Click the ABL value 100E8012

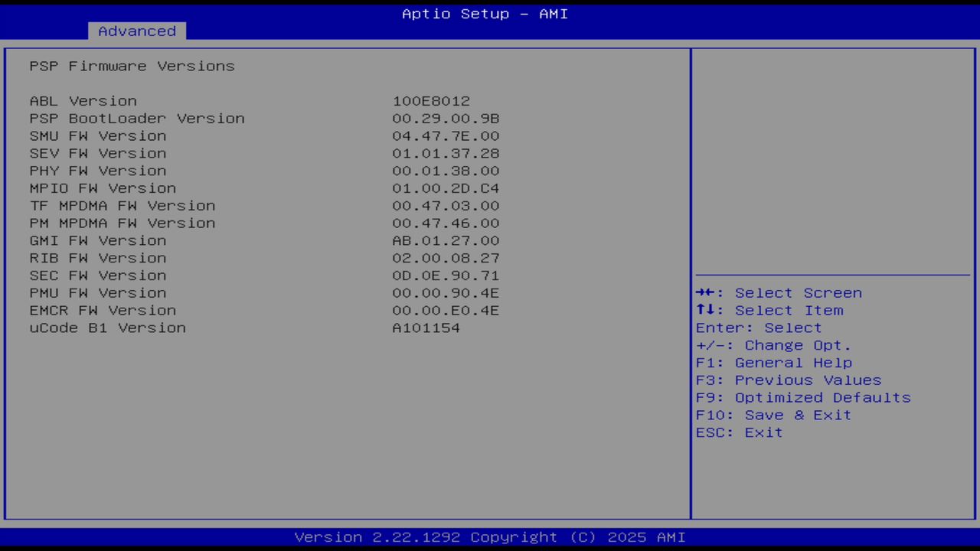pyautogui.click(x=431, y=101)
